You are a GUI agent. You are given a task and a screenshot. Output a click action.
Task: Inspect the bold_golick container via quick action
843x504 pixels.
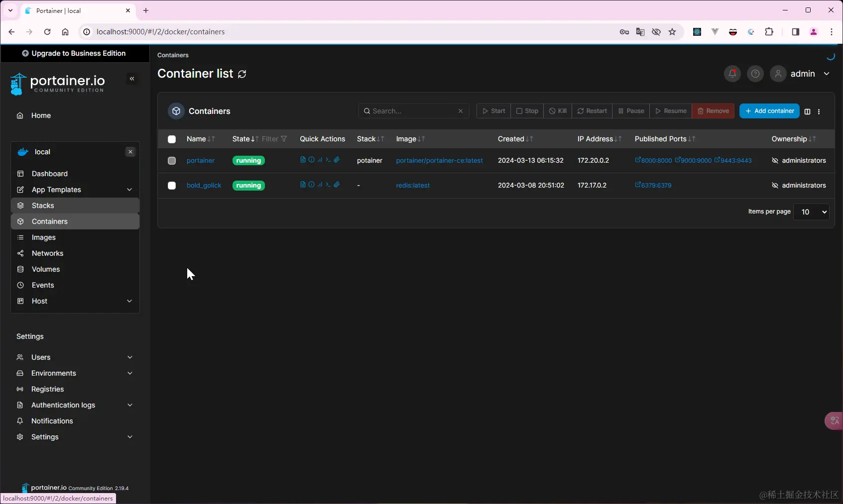(311, 185)
